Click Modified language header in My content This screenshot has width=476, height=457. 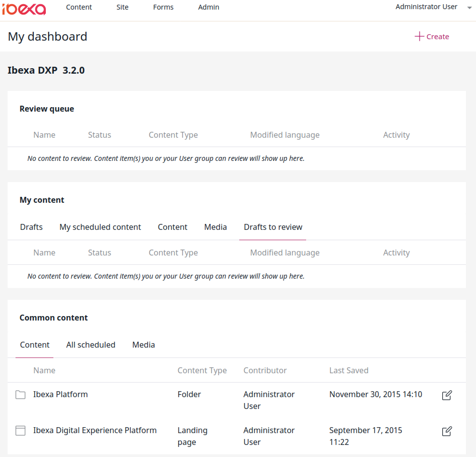285,253
